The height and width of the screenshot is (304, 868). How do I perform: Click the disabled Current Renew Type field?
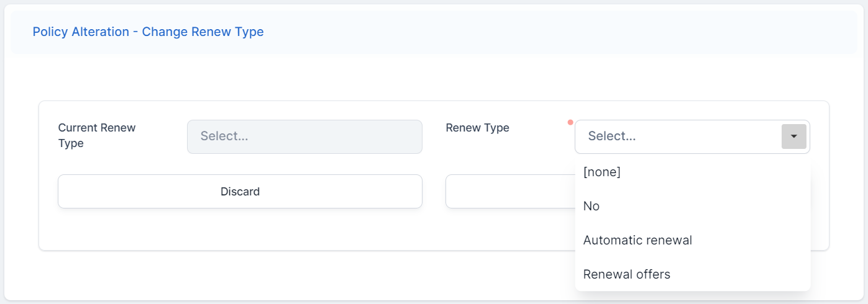click(x=304, y=136)
